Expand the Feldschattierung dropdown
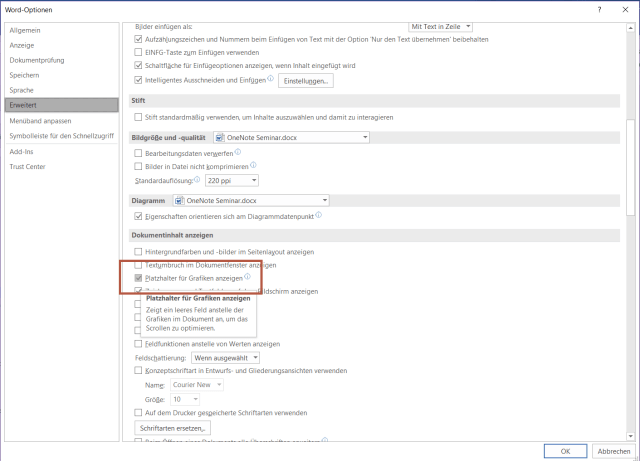The image size is (640, 461). [226, 357]
